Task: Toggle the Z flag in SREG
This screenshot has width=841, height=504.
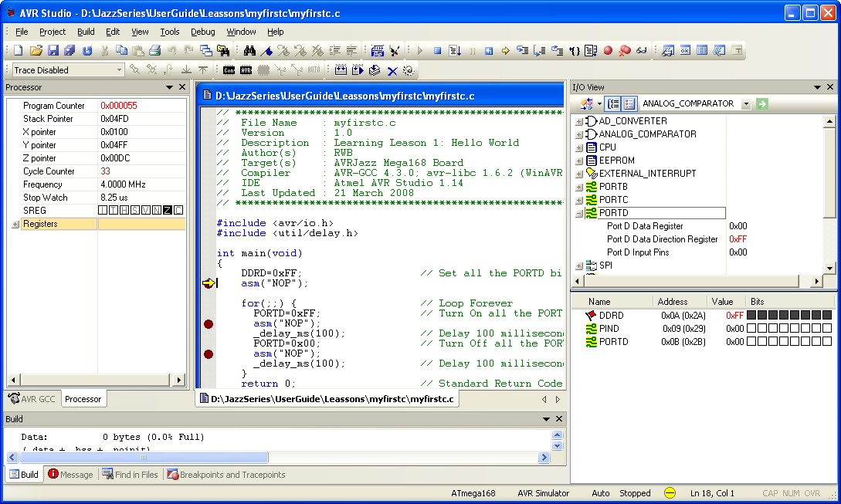Action: tap(168, 210)
